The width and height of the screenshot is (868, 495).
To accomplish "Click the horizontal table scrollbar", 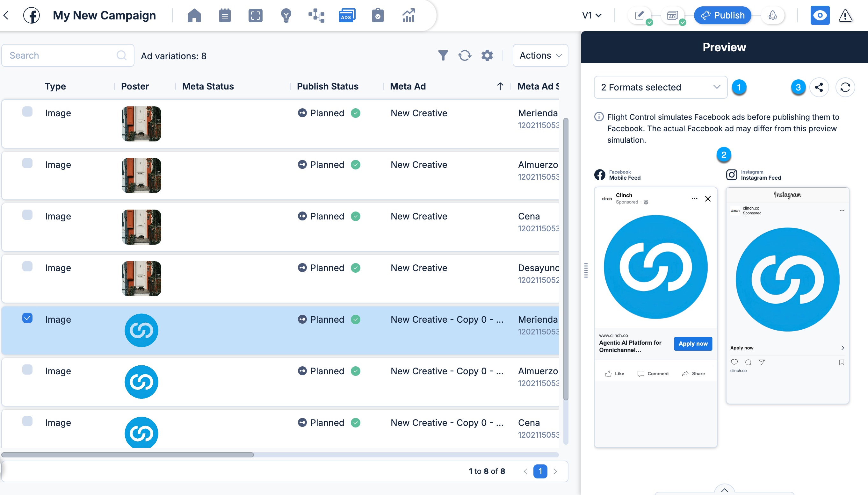I will click(127, 455).
